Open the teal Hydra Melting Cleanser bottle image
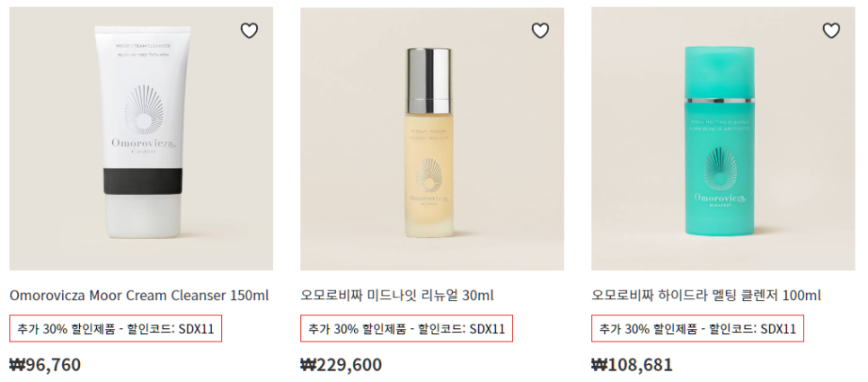This screenshot has height=382, width=868. pos(723,138)
